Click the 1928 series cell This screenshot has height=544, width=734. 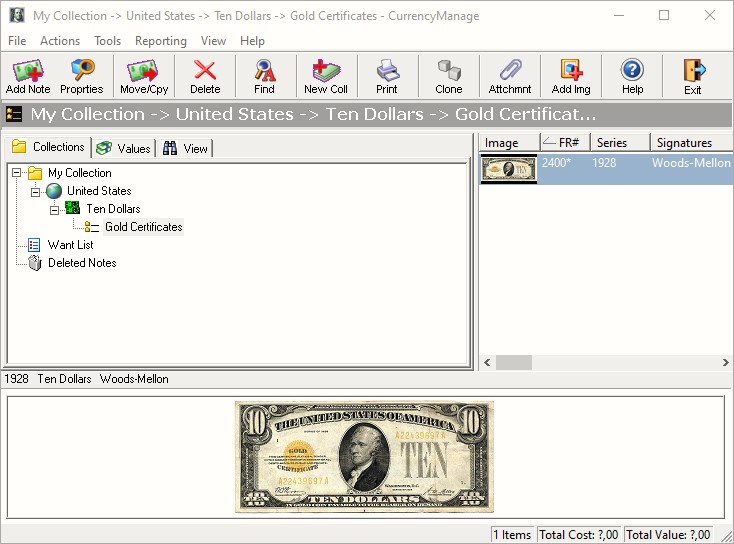click(604, 163)
